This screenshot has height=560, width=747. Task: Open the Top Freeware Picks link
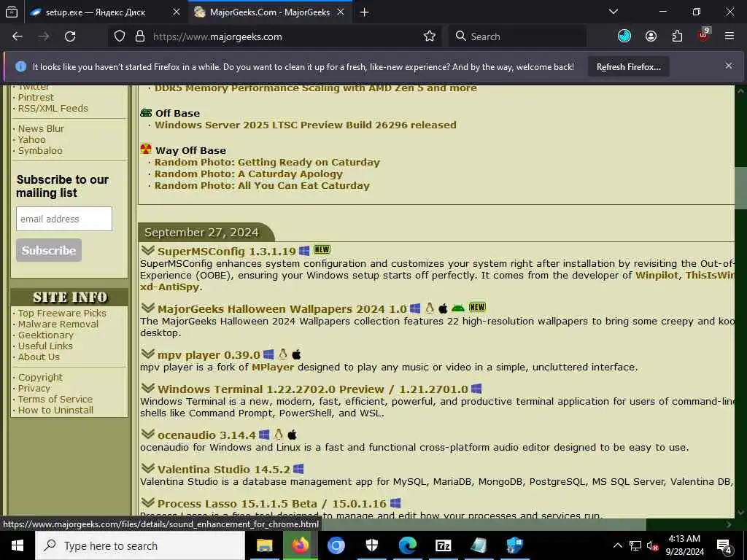[62, 313]
